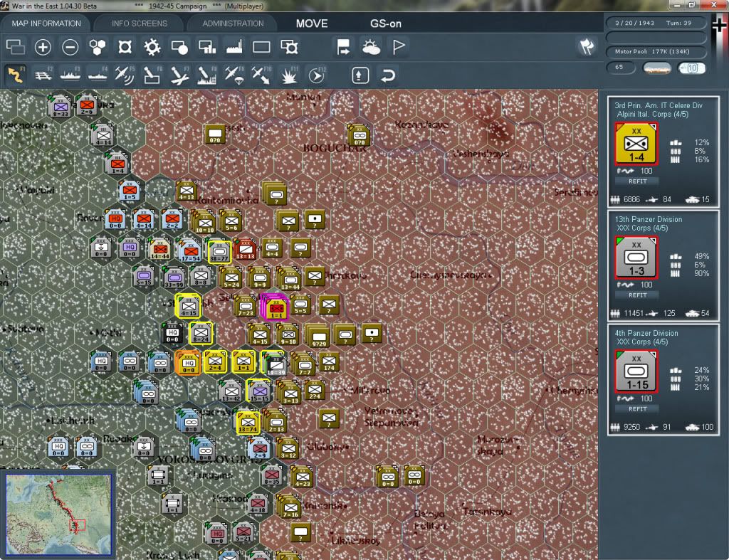Screen dimensions: 729x560
Task: Select the yellow 1-4 Celere Div counter
Action: click(x=636, y=144)
